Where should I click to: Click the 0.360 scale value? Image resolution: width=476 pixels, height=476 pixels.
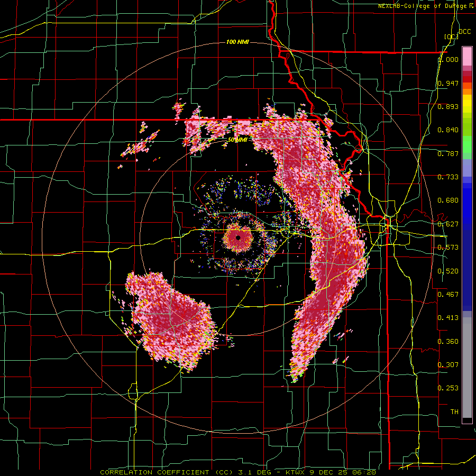(448, 341)
